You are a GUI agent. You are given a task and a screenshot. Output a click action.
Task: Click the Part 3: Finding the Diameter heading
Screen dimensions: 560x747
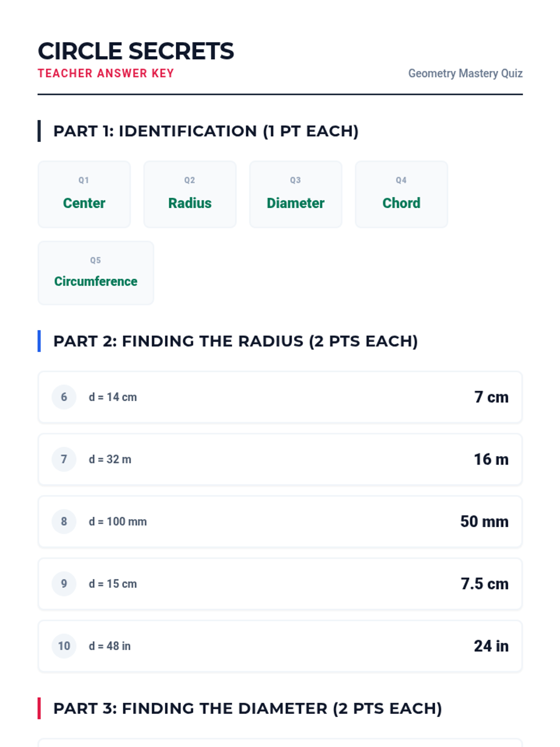(248, 709)
